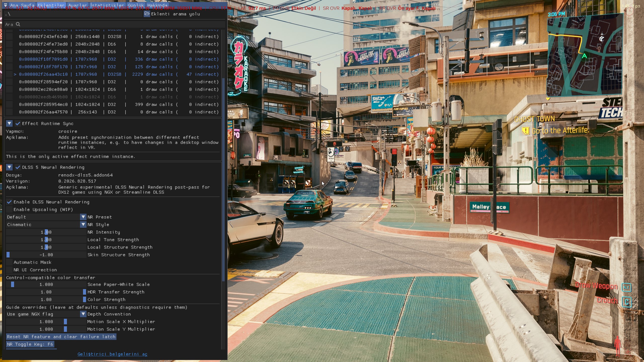This screenshot has height=362, width=644.
Task: Open the Ayarlar tab
Action: tap(77, 5)
